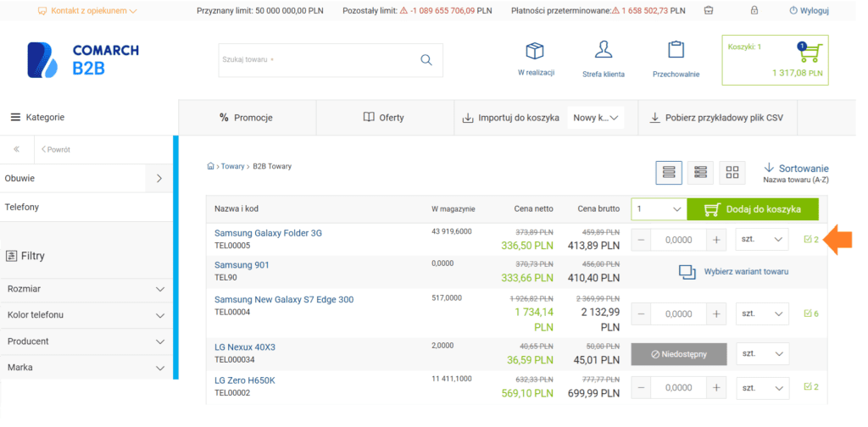Open Strefa klienta person icon
This screenshot has width=868, height=427.
(604, 49)
